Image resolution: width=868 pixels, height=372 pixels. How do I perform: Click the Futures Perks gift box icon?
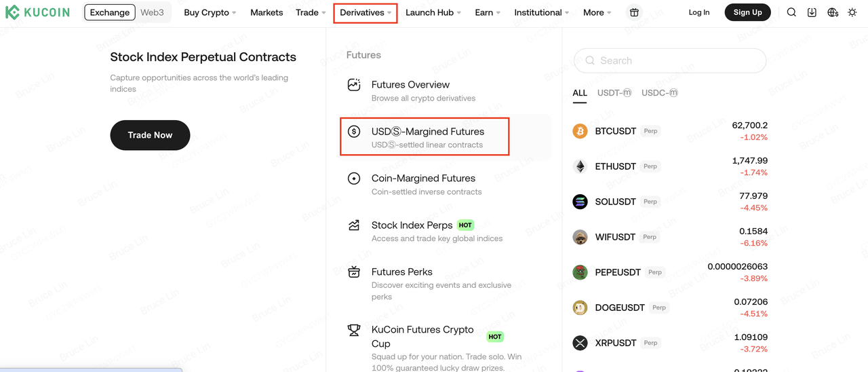tap(354, 272)
